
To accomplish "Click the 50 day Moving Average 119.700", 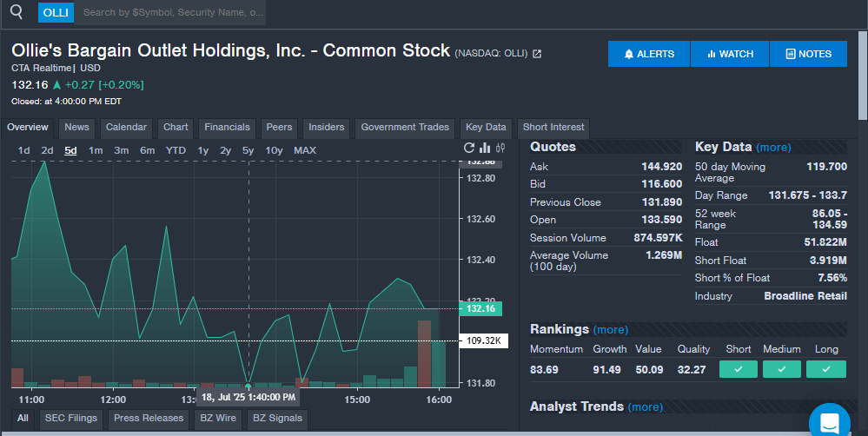I will coord(826,167).
